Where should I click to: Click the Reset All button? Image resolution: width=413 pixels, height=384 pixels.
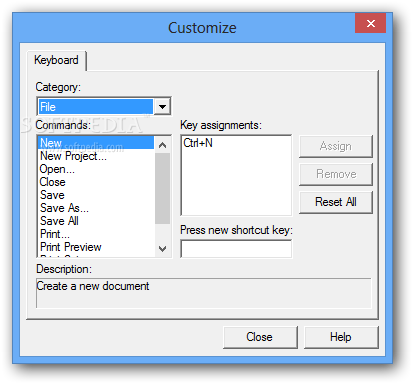336,202
